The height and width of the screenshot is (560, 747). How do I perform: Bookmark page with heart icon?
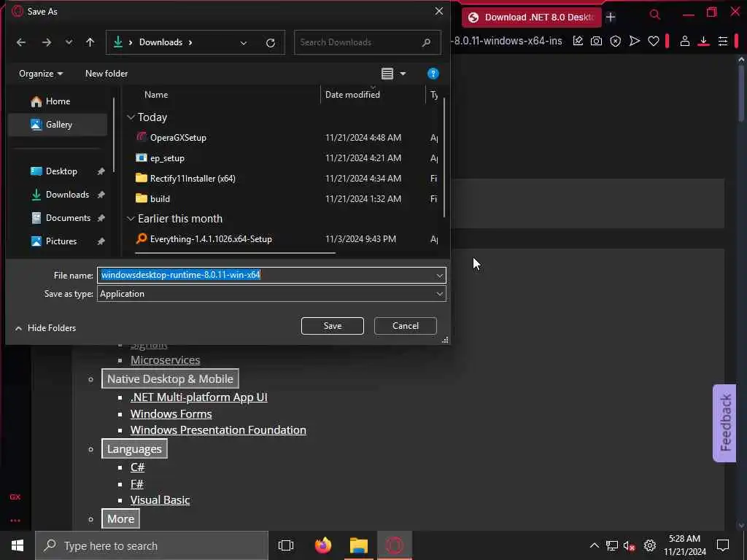click(653, 42)
